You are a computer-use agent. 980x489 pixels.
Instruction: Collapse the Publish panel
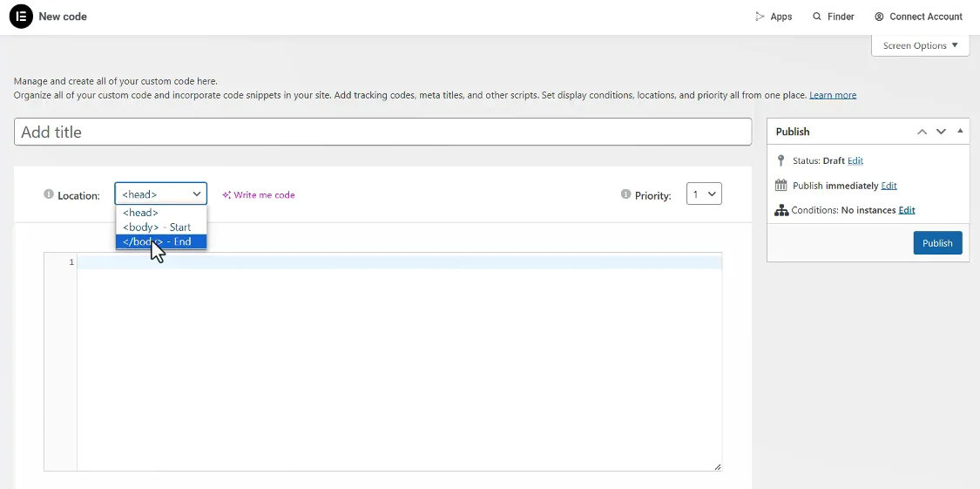(x=960, y=132)
